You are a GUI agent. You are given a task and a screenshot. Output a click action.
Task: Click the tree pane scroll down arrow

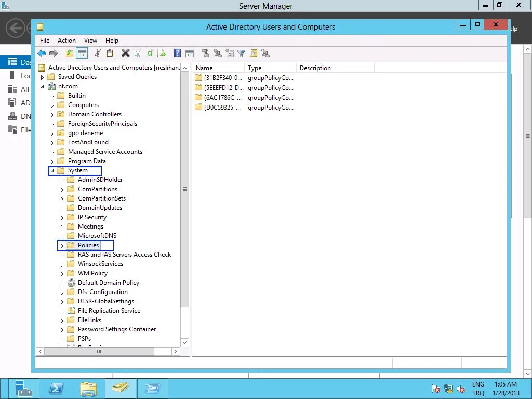point(184,342)
